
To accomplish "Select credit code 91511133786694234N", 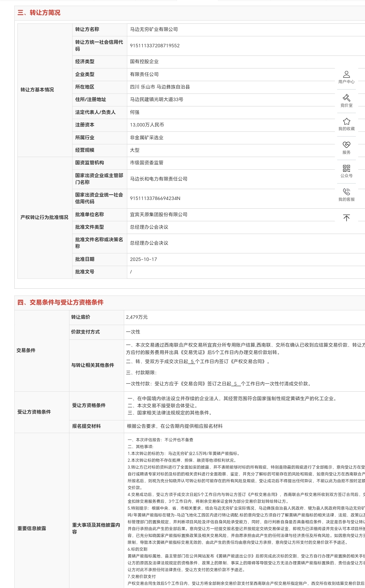I will pos(155,198).
